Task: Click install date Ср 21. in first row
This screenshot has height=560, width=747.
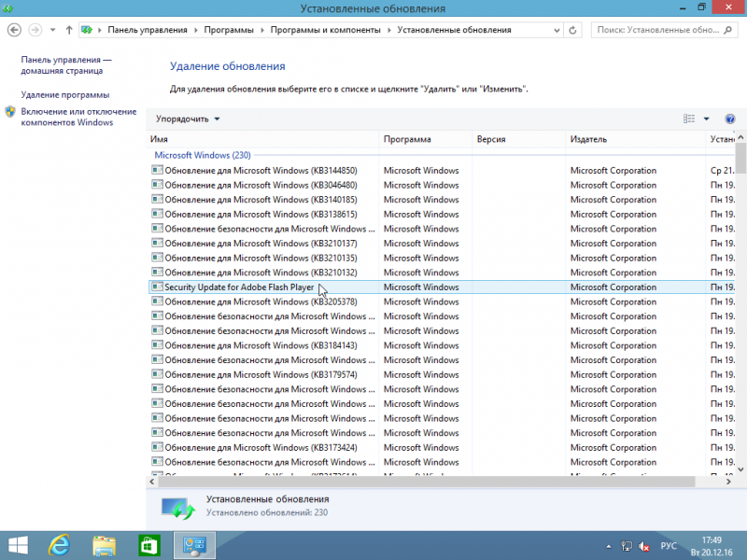Action: coord(722,171)
